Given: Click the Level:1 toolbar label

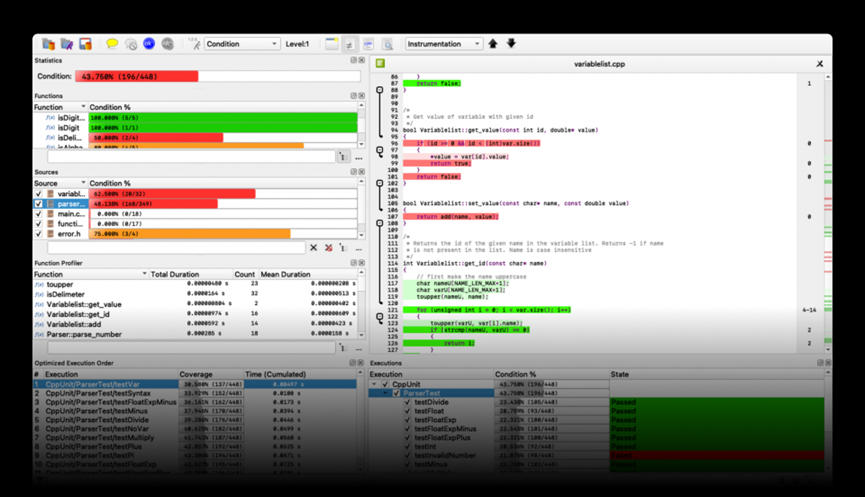Looking at the screenshot, I should [x=297, y=44].
